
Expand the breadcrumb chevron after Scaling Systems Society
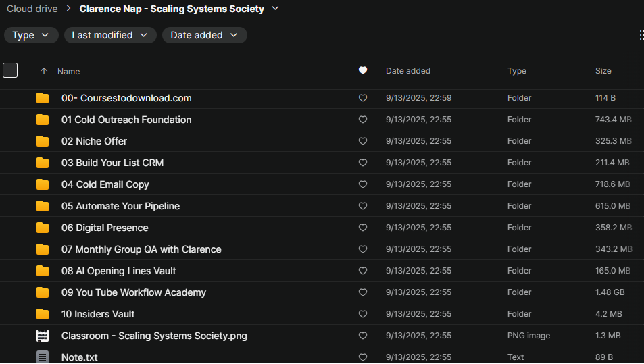(x=275, y=8)
